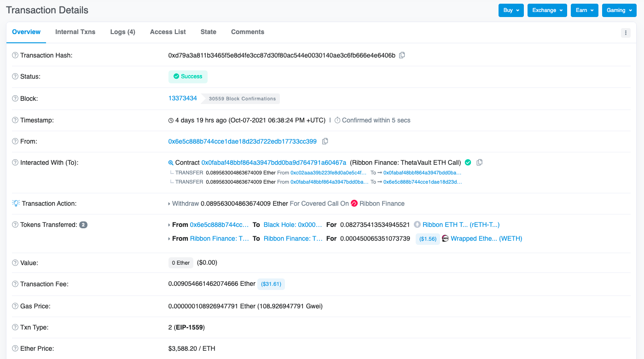Copy the From address icon
The height and width of the screenshot is (359, 644).
[x=325, y=141]
